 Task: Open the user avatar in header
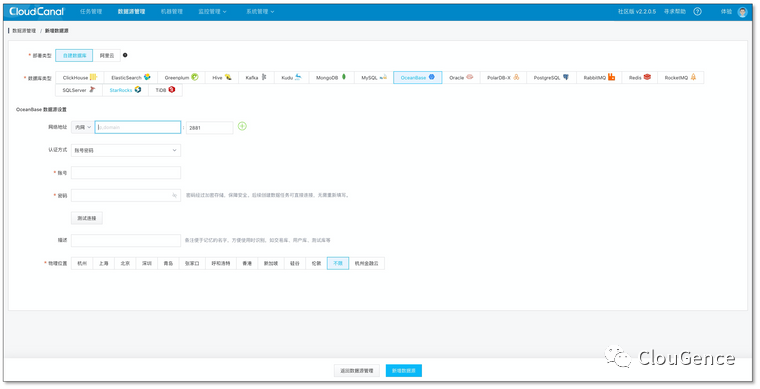(742, 12)
